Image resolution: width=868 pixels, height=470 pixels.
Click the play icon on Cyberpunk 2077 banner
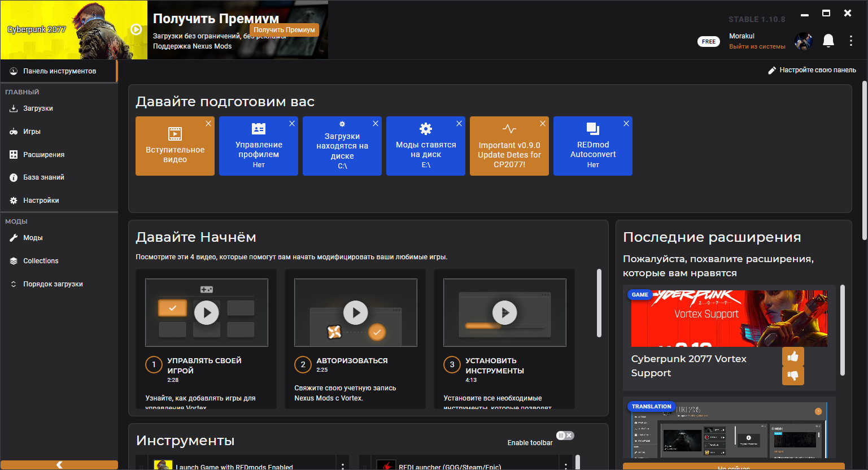coord(136,29)
